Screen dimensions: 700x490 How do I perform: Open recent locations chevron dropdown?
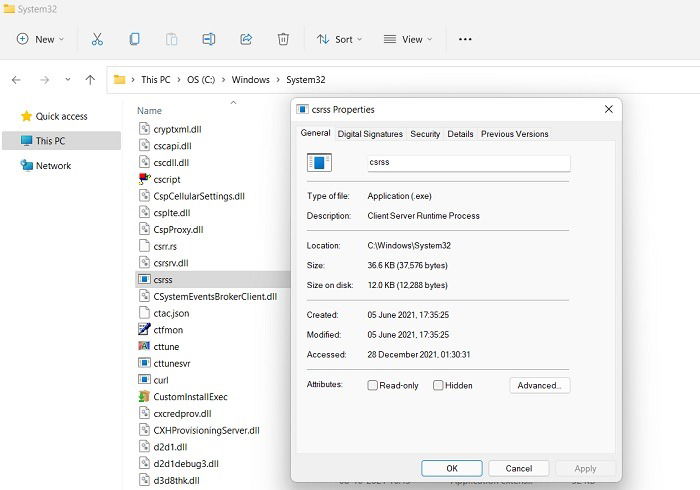tap(68, 79)
